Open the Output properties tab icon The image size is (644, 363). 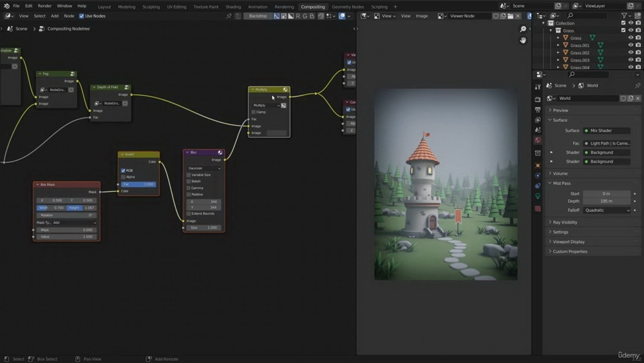[x=538, y=110]
